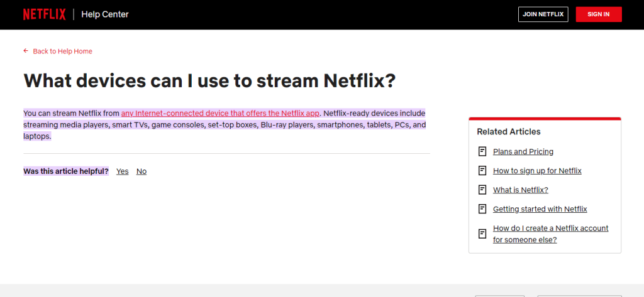This screenshot has height=297, width=644.
Task: Open Getting started with Netflix article
Action: click(540, 209)
